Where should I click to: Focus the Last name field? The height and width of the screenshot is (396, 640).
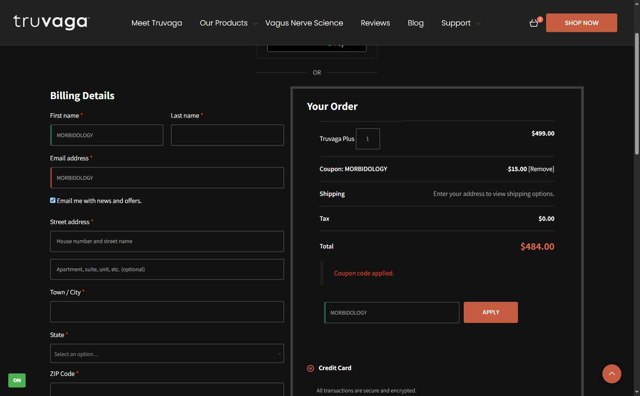click(x=227, y=135)
